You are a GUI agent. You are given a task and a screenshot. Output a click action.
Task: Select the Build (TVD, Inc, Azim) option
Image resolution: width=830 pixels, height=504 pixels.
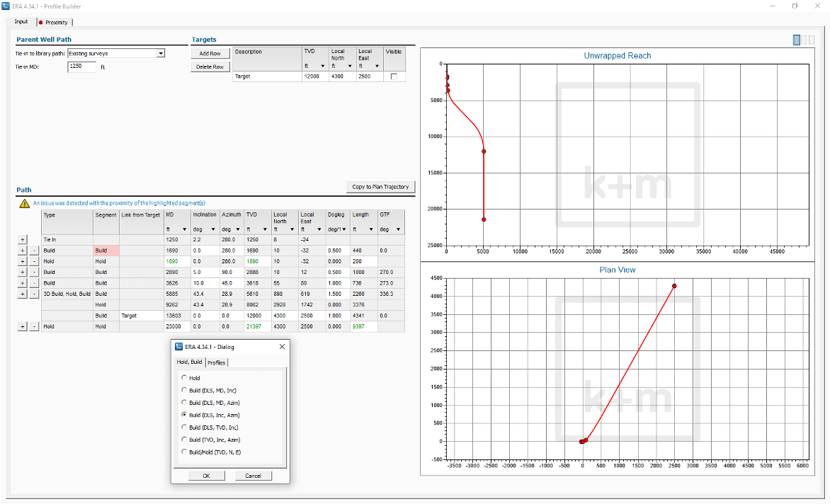click(184, 440)
